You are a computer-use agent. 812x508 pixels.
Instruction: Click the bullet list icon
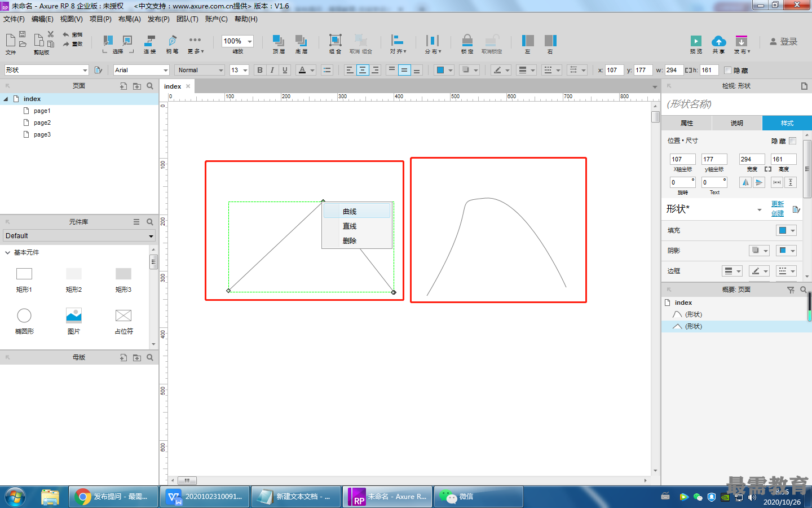[327, 70]
